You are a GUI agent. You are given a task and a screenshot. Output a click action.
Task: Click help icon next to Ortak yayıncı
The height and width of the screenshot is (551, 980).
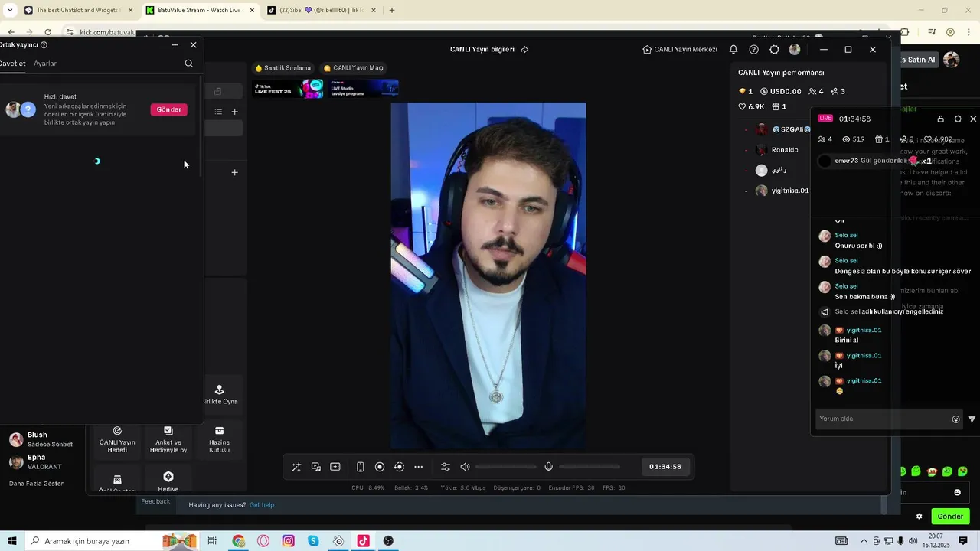(44, 45)
